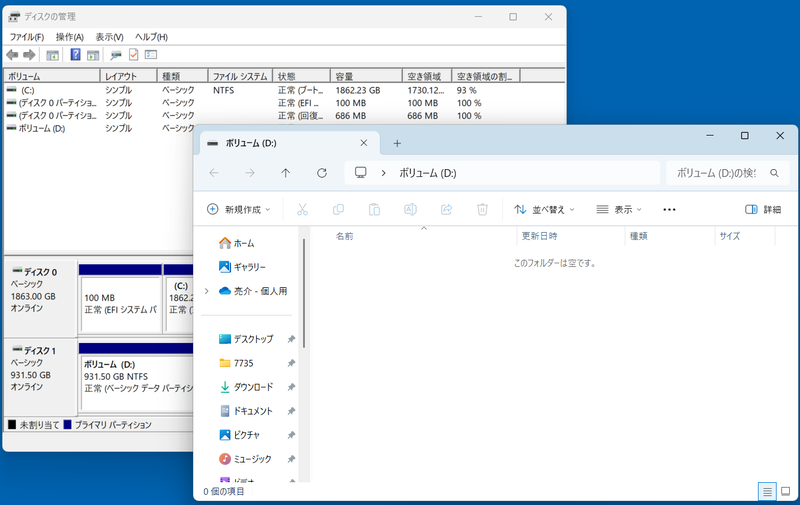The height and width of the screenshot is (505, 800).
Task: Select the 100 MB EFI partition row
Action: [x=284, y=103]
